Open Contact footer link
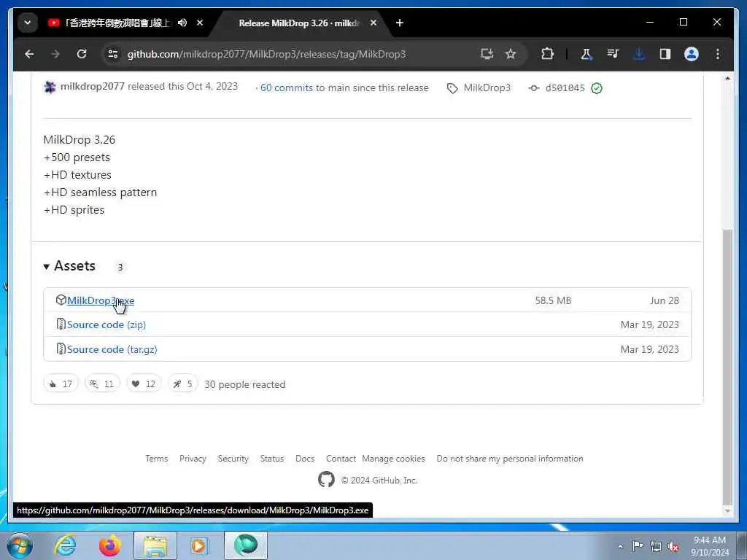 point(341,459)
